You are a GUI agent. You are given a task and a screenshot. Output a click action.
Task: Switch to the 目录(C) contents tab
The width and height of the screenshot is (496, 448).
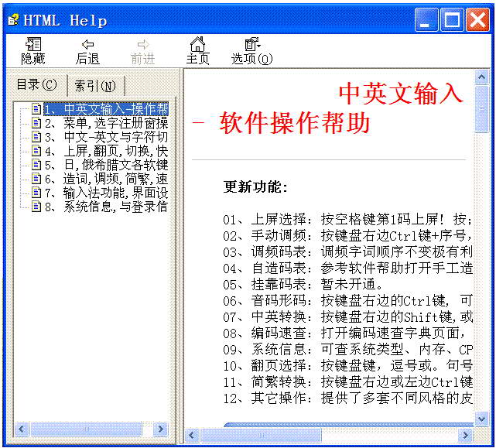point(36,85)
